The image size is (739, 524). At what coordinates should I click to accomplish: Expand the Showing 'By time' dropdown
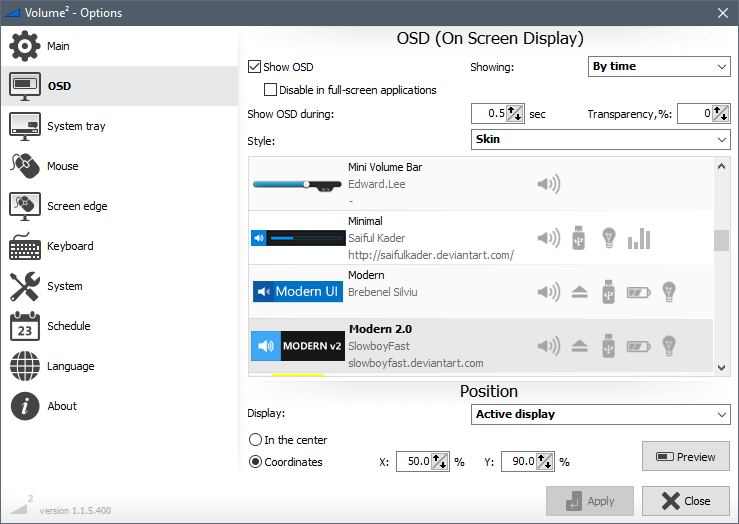click(659, 67)
